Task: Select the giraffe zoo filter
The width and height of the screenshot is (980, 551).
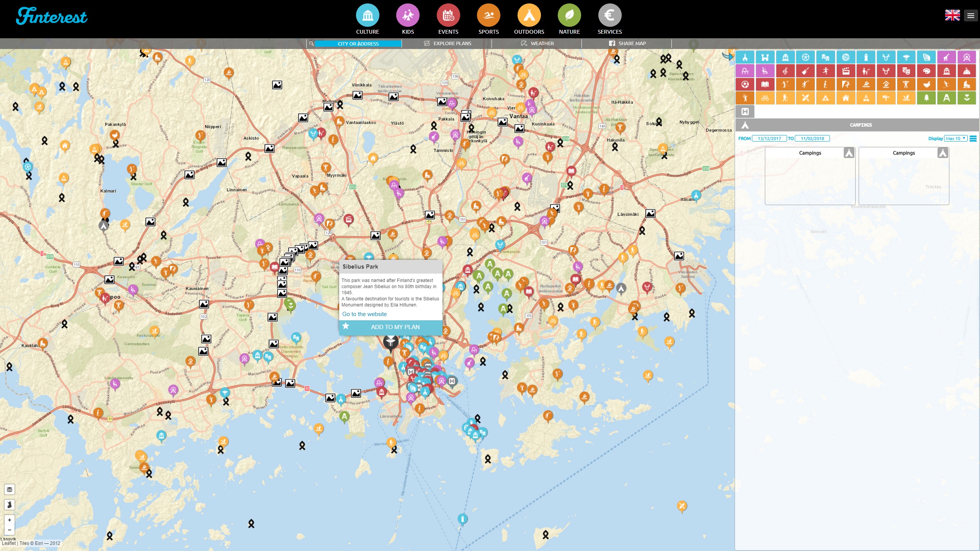Action: [947, 57]
